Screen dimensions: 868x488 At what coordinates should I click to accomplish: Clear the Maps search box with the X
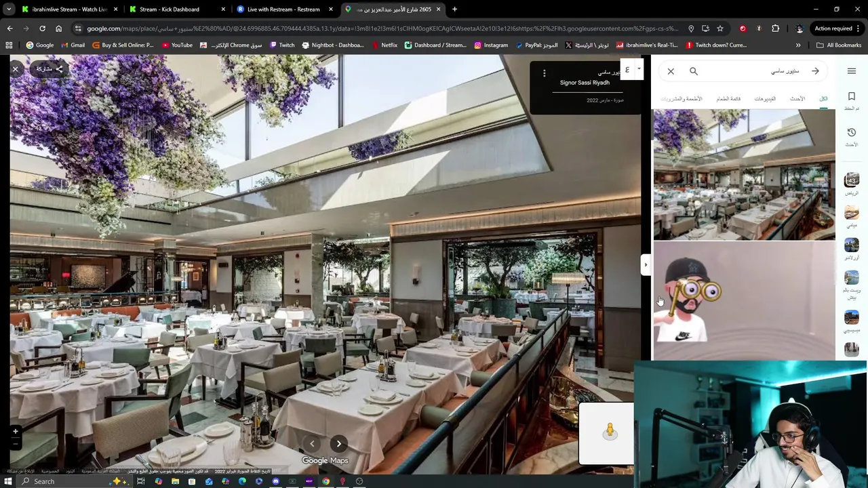671,71
